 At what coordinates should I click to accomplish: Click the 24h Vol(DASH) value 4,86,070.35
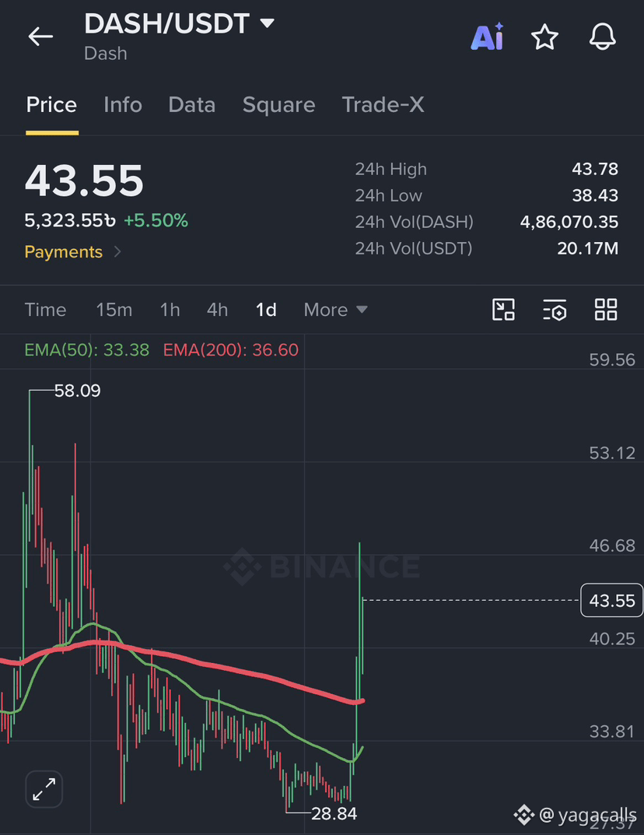[x=569, y=222]
